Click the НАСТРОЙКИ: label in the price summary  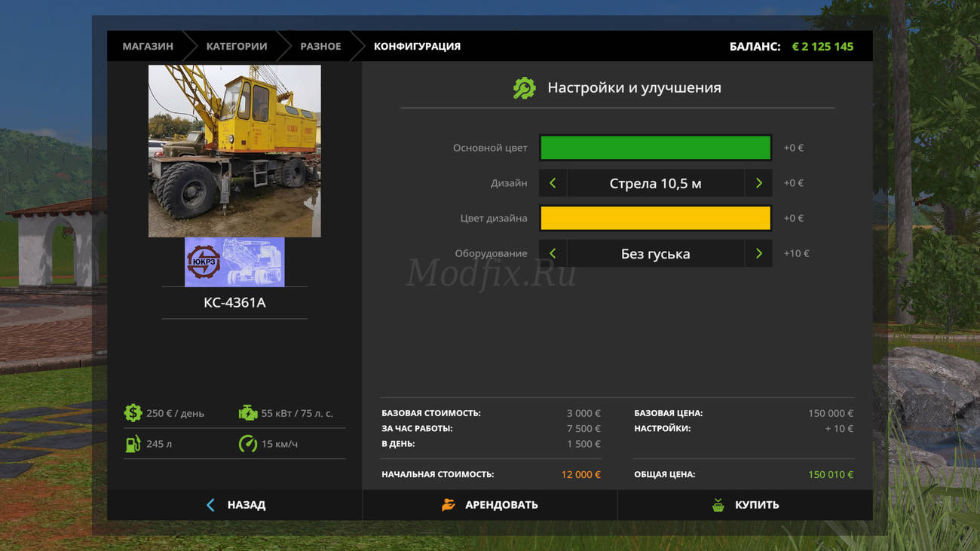[x=663, y=429]
